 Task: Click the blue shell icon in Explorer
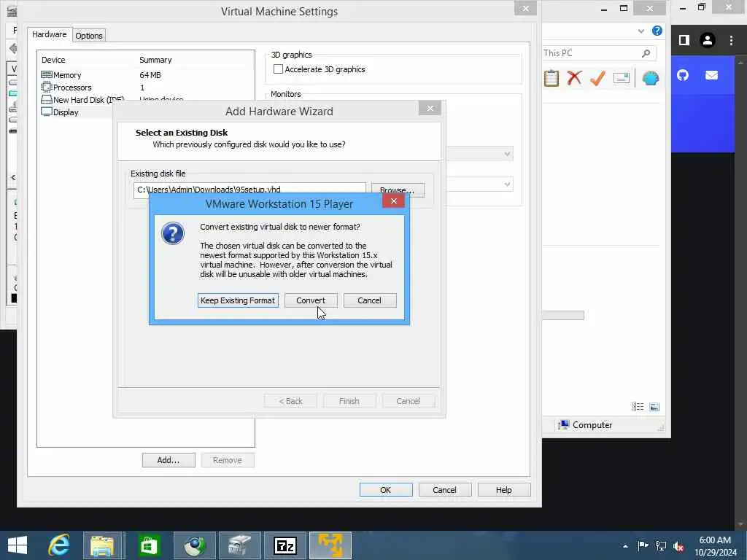coord(651,78)
